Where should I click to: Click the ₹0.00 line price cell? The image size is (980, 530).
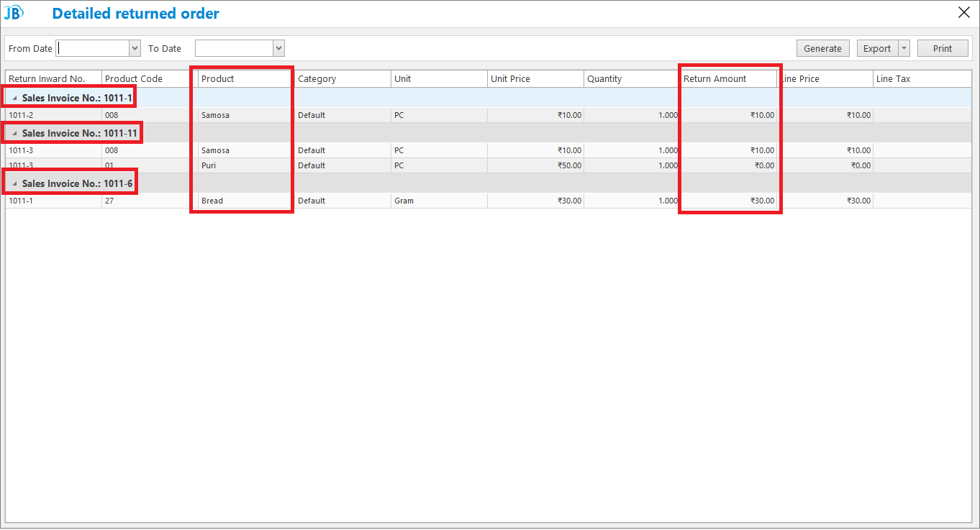click(825, 165)
